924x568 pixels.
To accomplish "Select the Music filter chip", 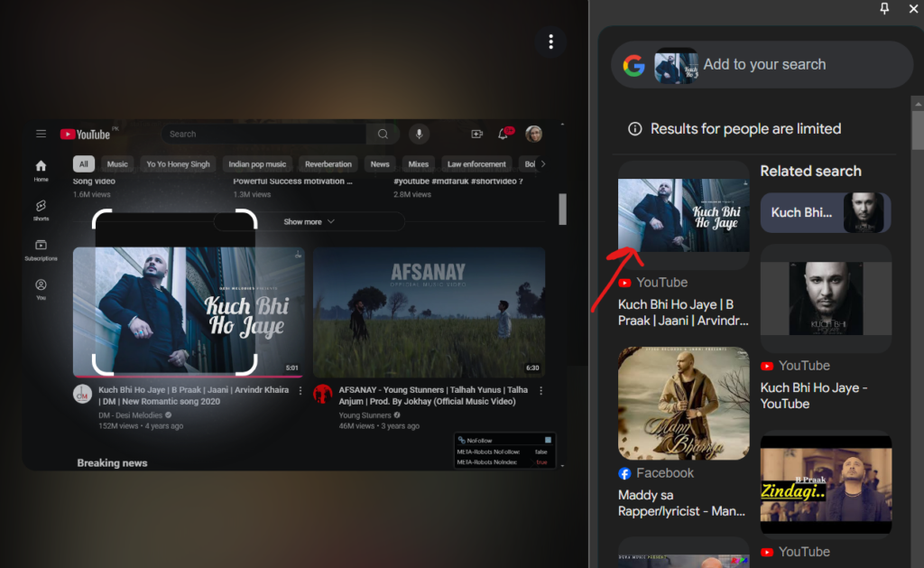I will 117,164.
